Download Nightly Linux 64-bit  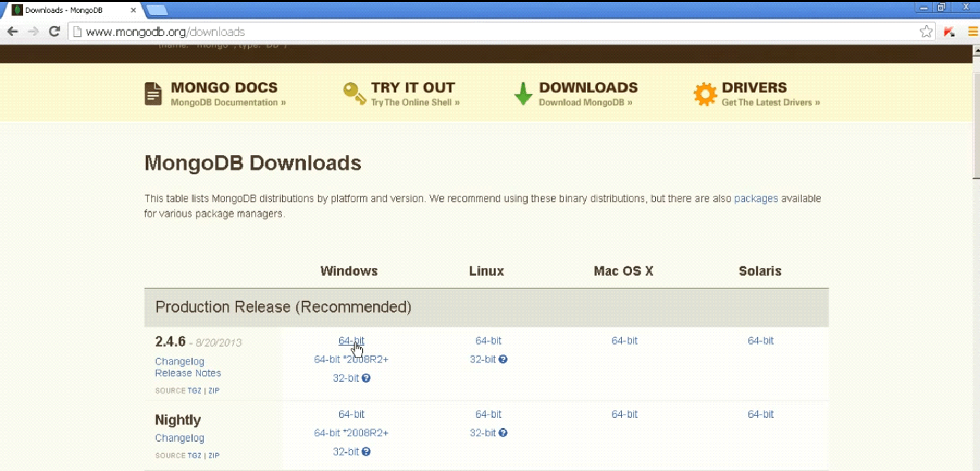point(488,414)
